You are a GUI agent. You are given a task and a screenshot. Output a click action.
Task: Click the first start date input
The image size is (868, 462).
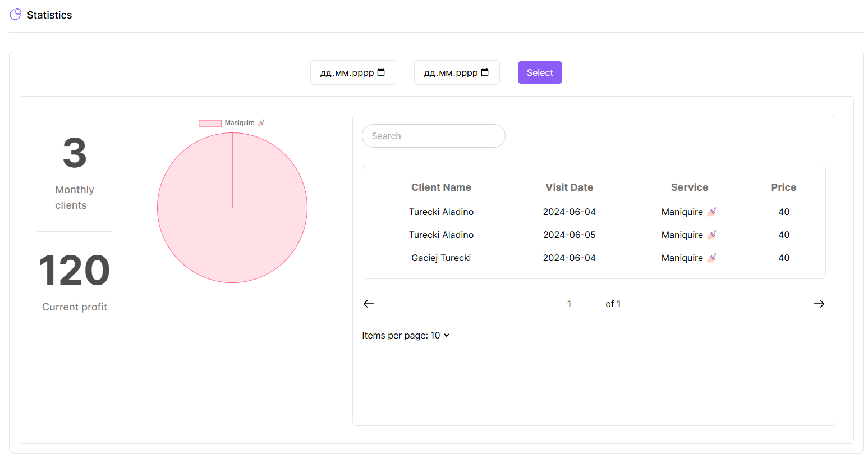tap(346, 72)
